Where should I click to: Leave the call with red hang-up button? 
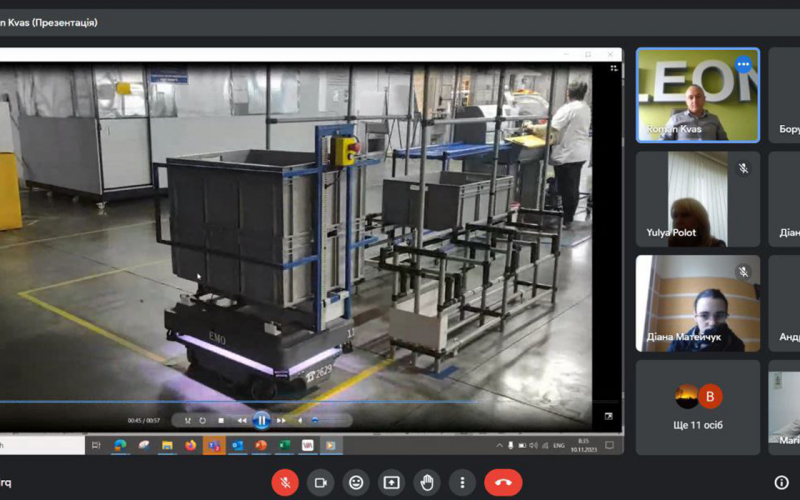tap(504, 483)
